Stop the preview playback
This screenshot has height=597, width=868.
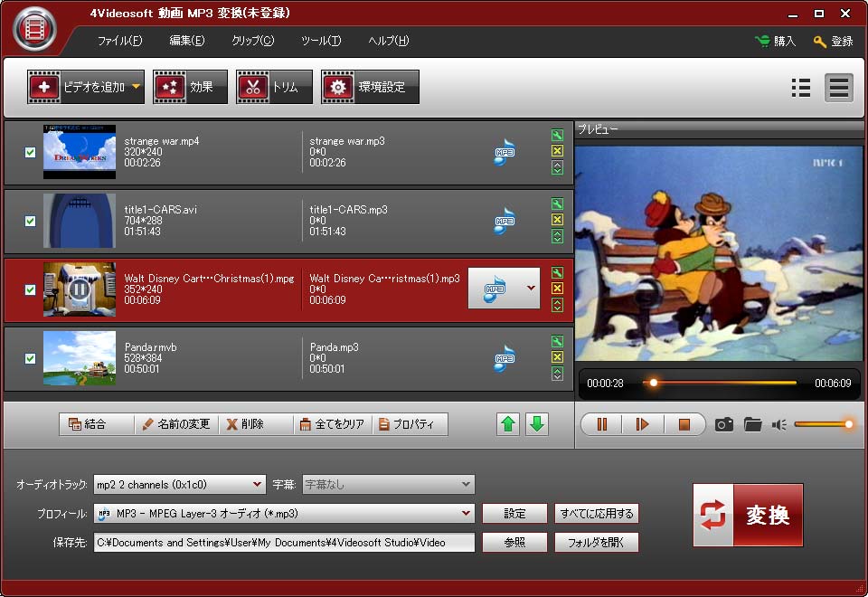click(684, 424)
